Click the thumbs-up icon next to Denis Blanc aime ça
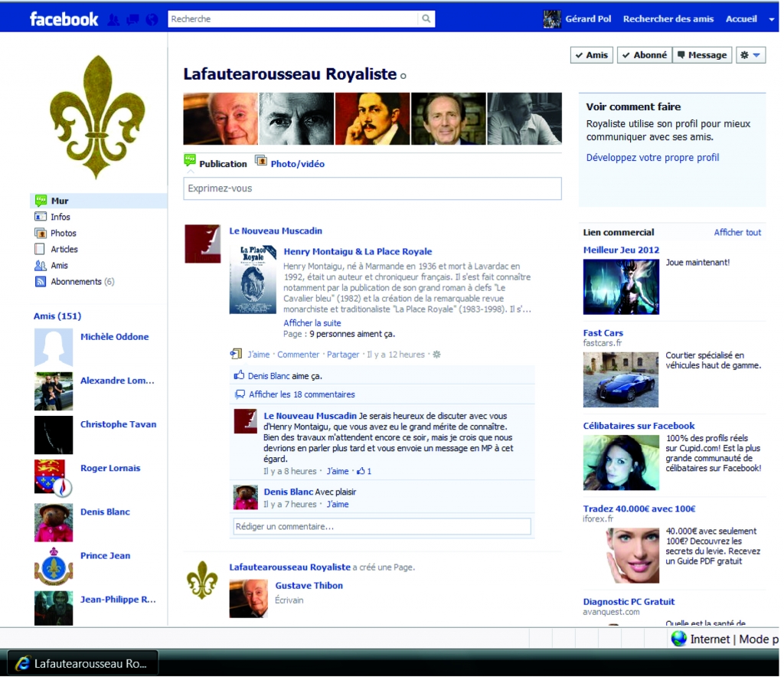The image size is (784, 677). tap(240, 375)
